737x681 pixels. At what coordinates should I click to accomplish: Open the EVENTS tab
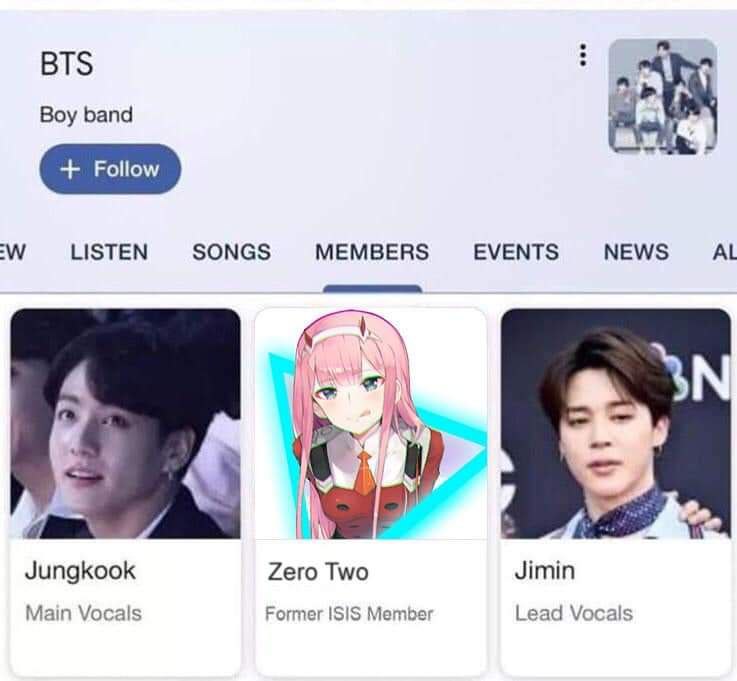(516, 252)
